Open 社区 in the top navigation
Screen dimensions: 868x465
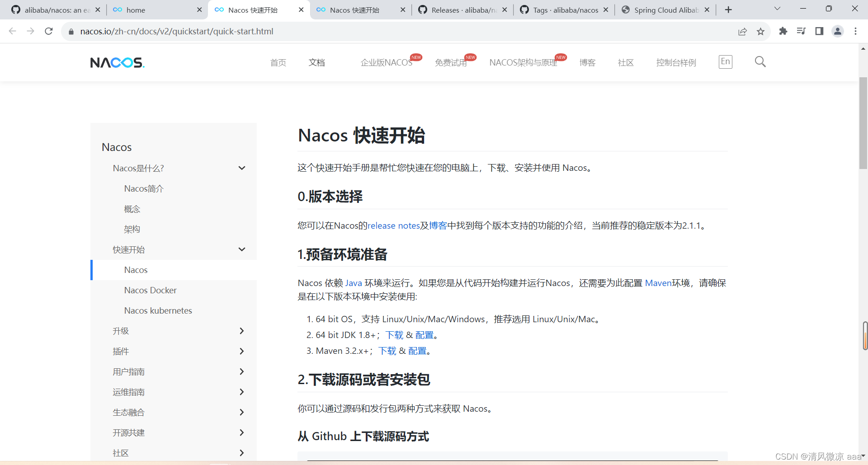point(626,62)
